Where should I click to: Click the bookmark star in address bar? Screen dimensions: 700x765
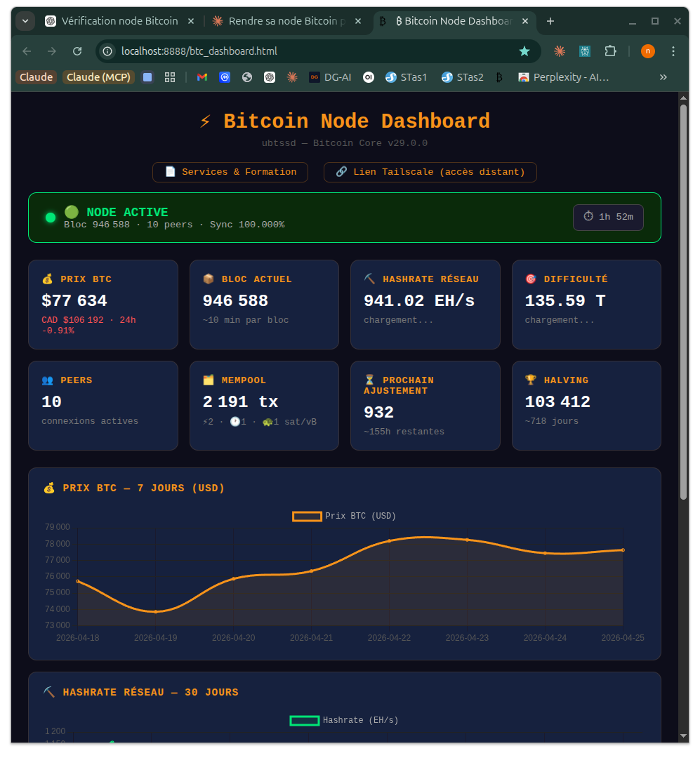[x=524, y=51]
